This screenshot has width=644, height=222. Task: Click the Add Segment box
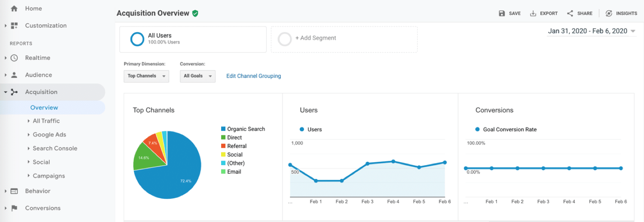click(344, 39)
